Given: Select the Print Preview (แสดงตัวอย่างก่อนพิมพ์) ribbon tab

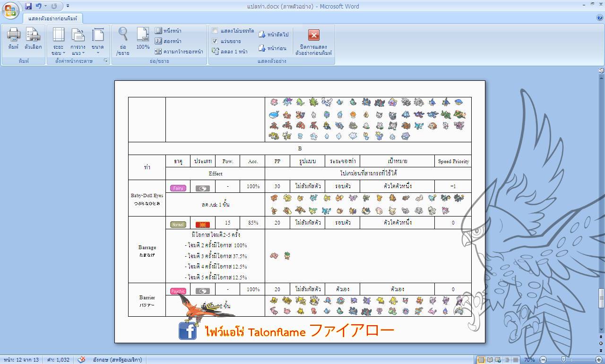Looking at the screenshot, I should point(53,18).
